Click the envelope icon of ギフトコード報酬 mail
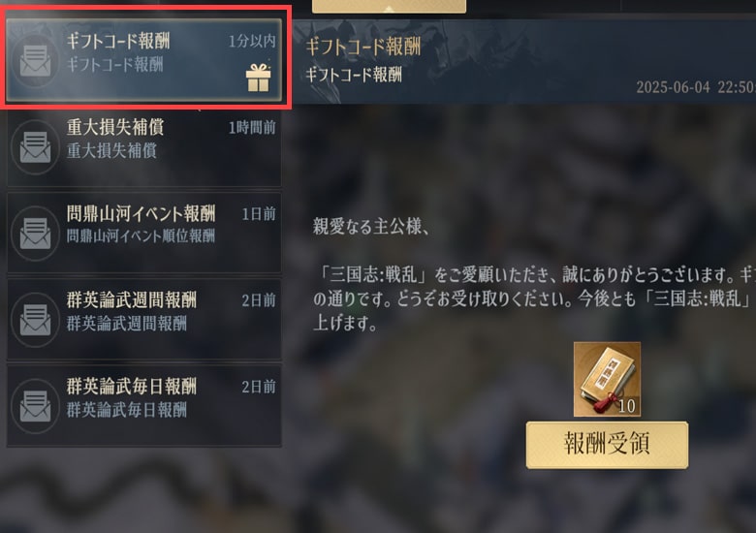The height and width of the screenshot is (533, 756). coord(35,61)
